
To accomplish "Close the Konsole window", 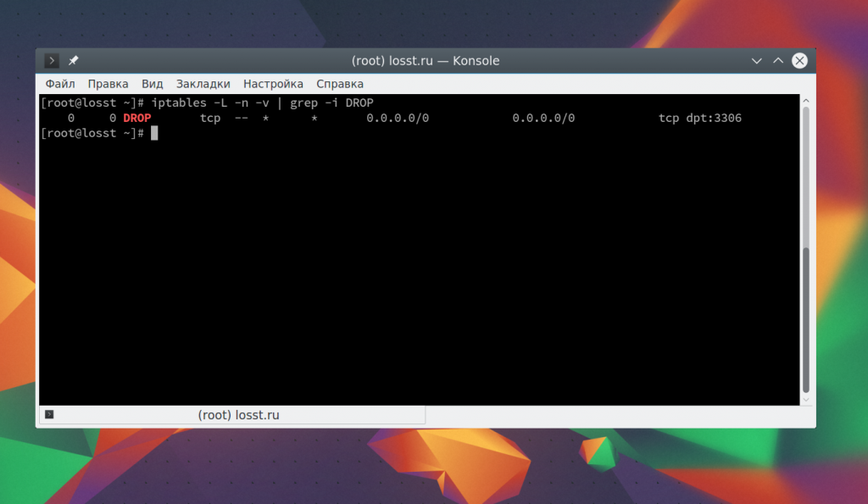I will pos(799,61).
